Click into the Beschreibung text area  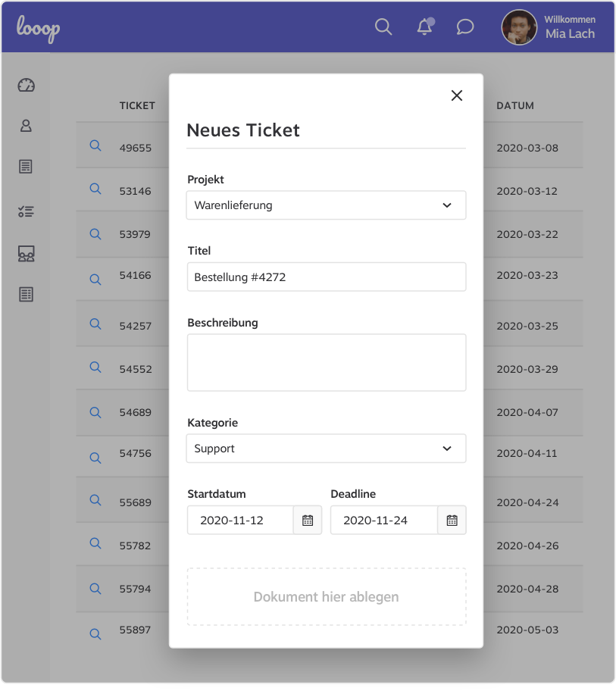(x=326, y=362)
